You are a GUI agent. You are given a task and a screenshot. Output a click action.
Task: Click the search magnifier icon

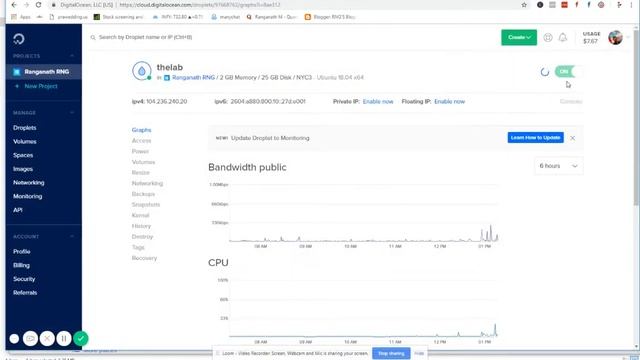[93, 38]
